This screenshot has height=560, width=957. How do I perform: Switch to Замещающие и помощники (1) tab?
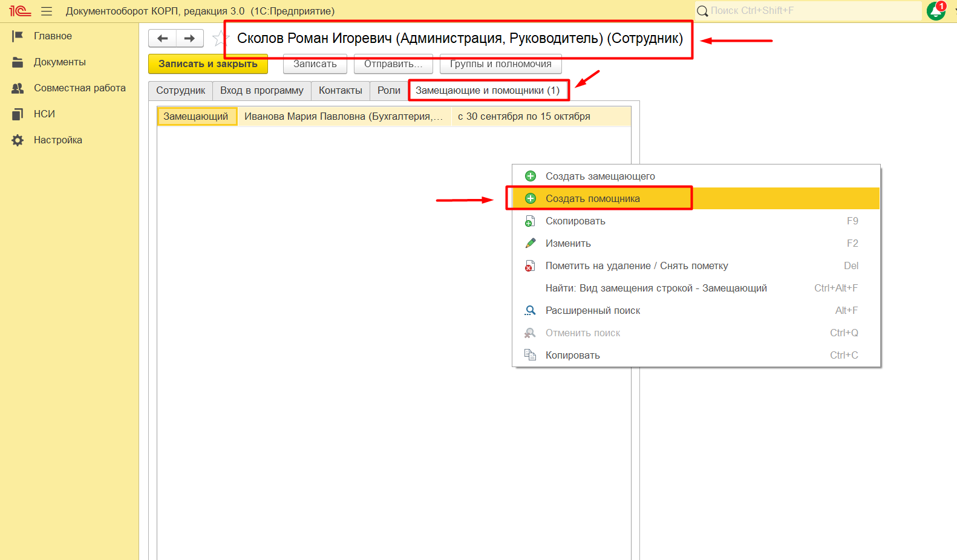[488, 91]
